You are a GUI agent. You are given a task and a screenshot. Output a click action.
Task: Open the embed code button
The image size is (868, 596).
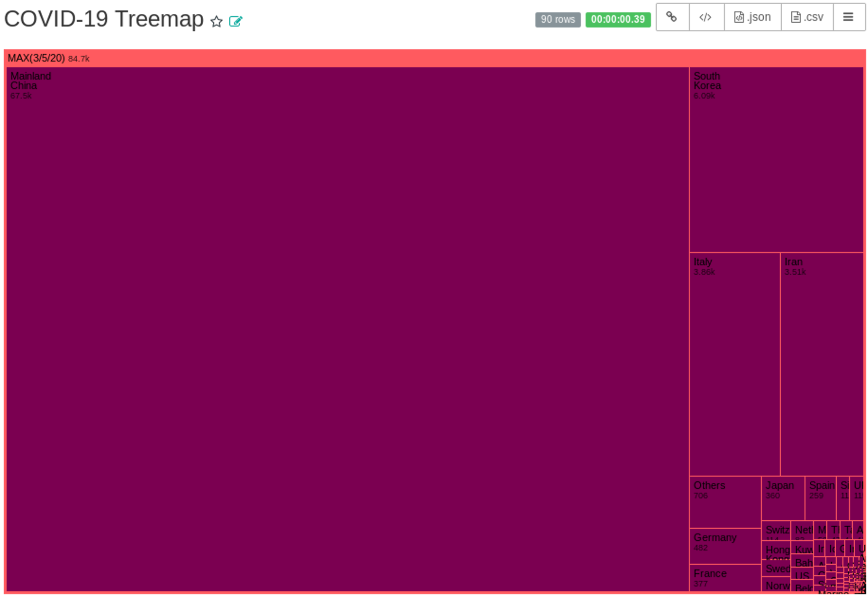706,17
